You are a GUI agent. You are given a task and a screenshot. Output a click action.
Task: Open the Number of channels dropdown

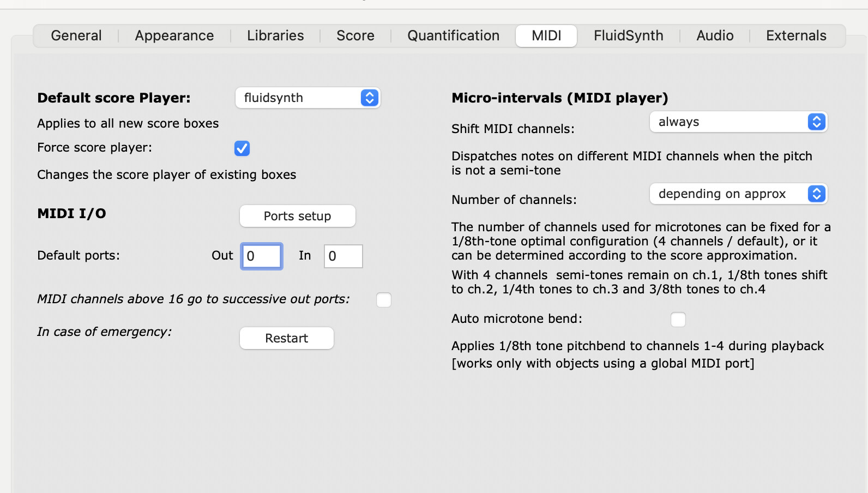[738, 194]
